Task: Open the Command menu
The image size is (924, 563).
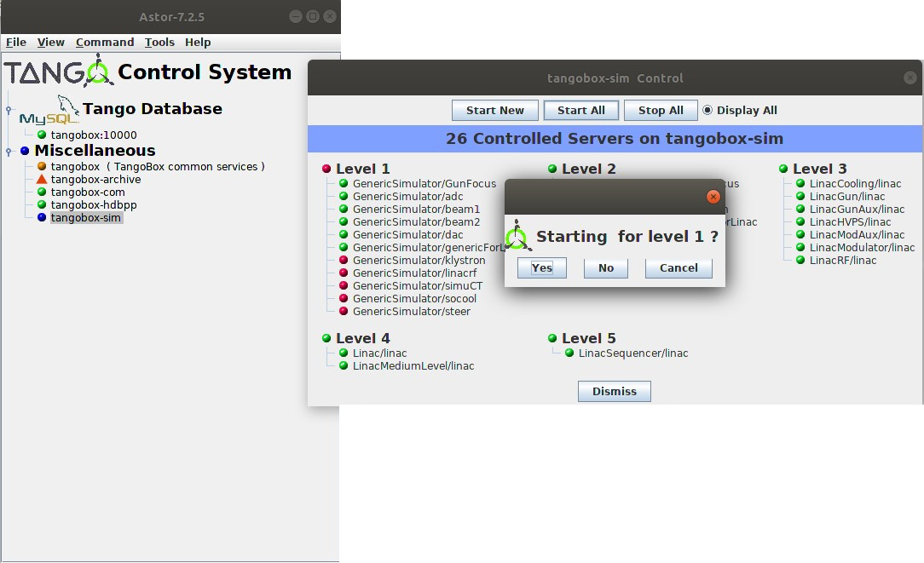Action: (105, 43)
